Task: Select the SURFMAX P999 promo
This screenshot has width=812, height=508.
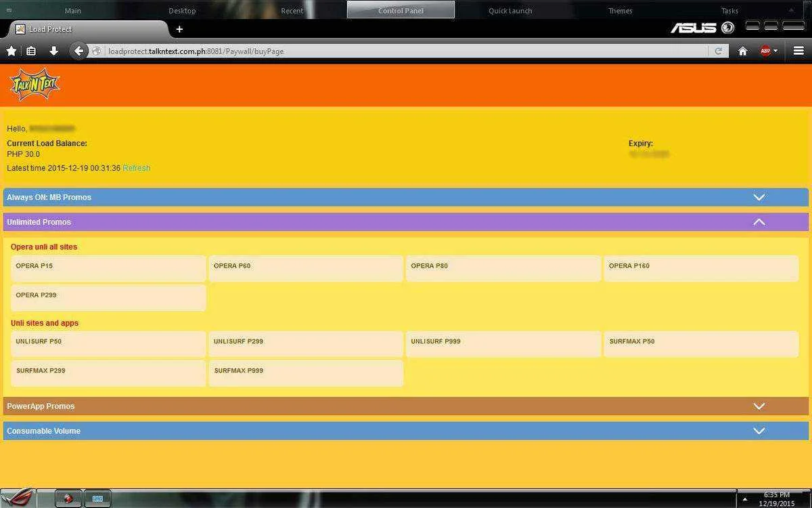Action: tap(306, 373)
